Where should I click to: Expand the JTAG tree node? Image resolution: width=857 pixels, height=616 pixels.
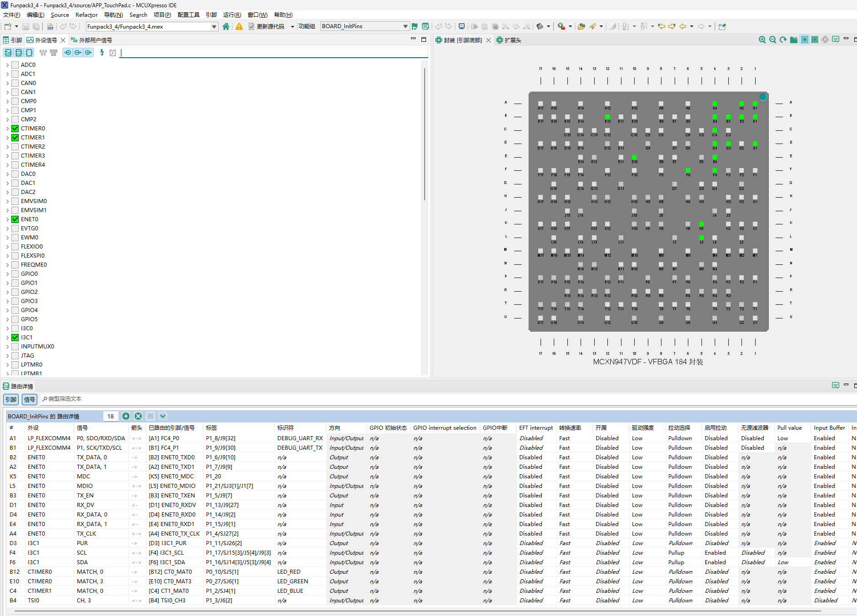click(7, 356)
